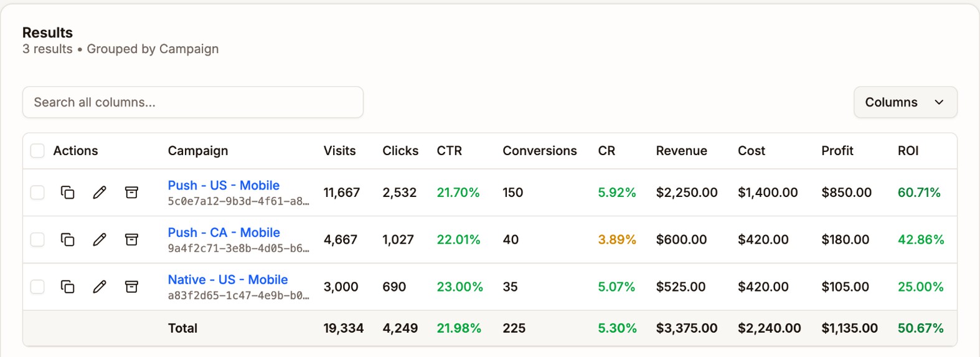The width and height of the screenshot is (980, 357).
Task: Open the Columns dropdown
Action: 905,102
